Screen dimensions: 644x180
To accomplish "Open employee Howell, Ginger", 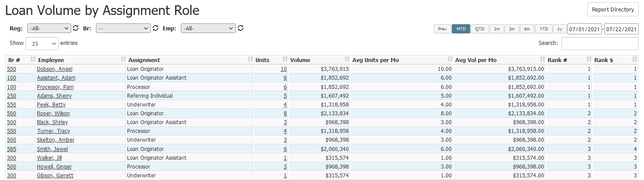I will coord(54,166).
